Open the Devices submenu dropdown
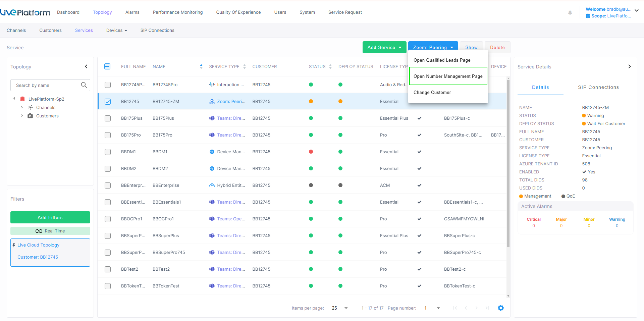The width and height of the screenshot is (644, 321). point(117,30)
